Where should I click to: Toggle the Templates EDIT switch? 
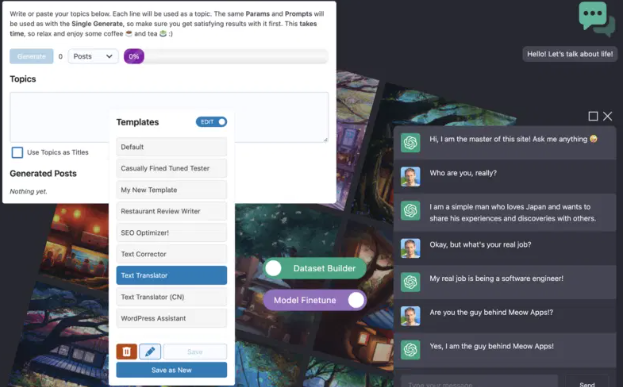pos(211,122)
